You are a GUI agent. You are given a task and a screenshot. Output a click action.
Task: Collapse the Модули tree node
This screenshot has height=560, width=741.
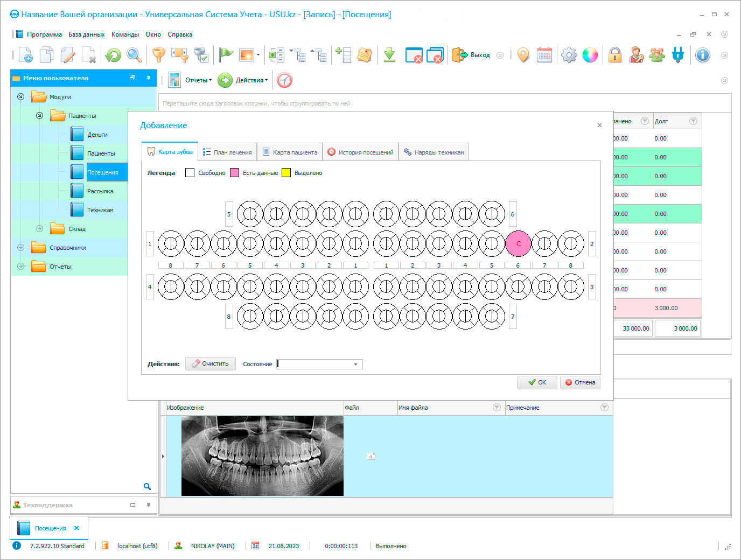[20, 97]
